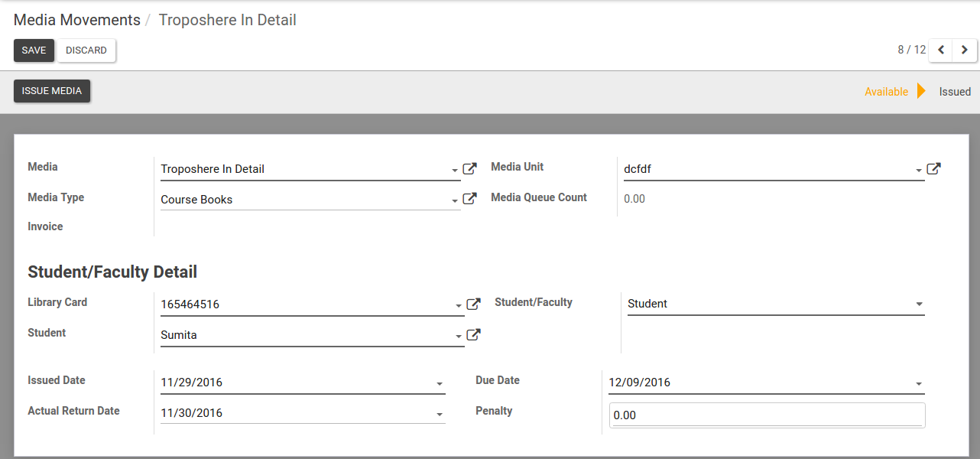
Task: Go to next record arrow
Action: click(x=965, y=50)
